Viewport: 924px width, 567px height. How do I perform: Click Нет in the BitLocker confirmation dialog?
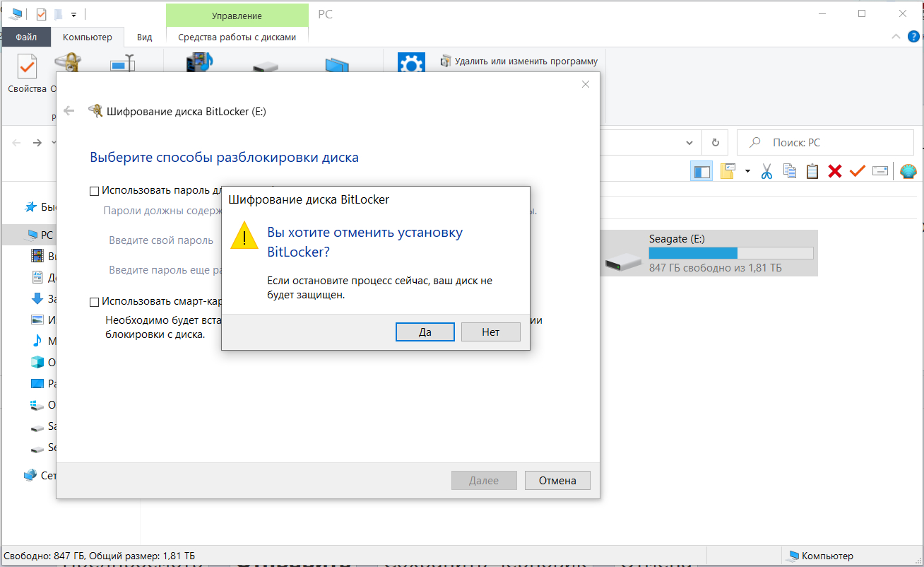[491, 332]
